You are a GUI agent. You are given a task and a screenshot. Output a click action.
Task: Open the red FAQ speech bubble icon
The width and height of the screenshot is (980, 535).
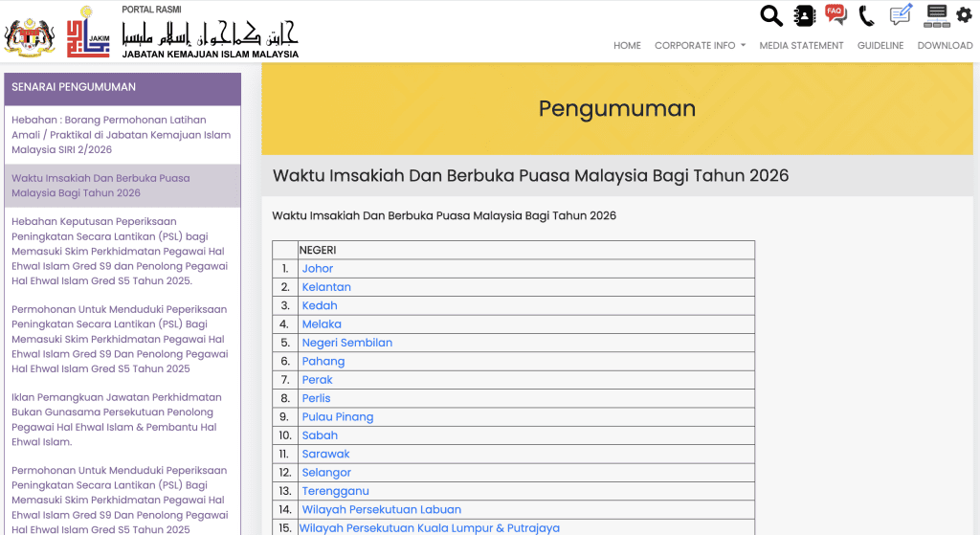pyautogui.click(x=835, y=15)
